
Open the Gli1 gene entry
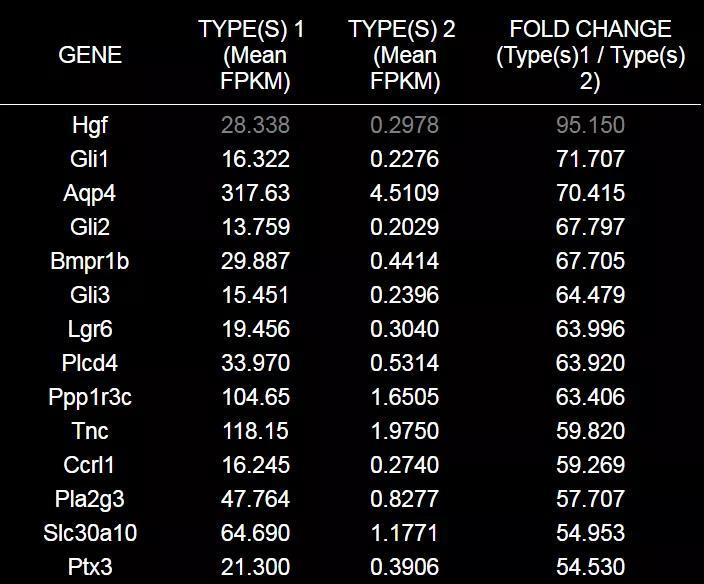coord(90,159)
